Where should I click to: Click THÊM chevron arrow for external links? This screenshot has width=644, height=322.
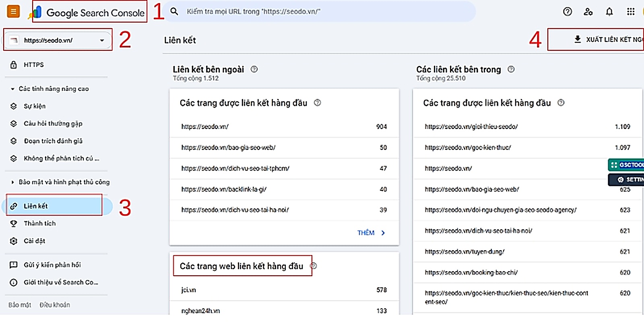[383, 233]
